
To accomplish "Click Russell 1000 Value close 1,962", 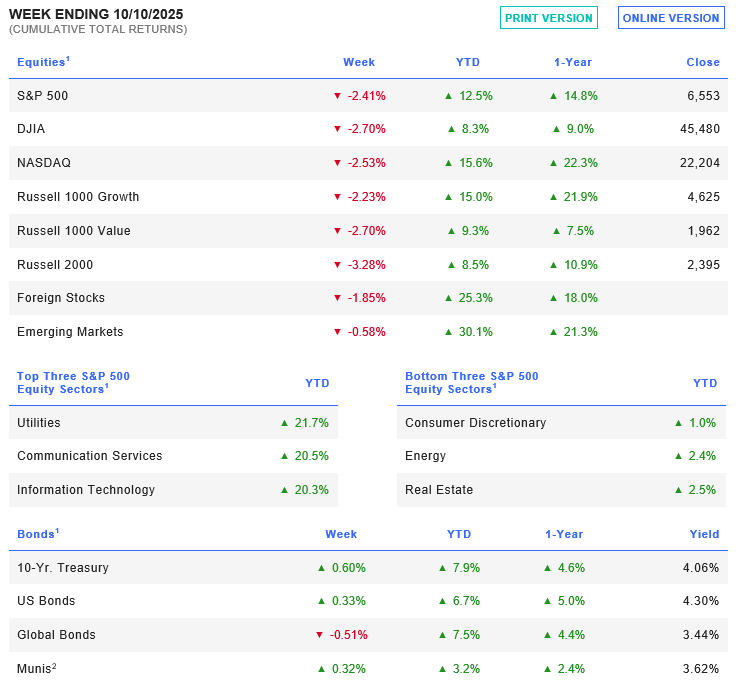I will click(703, 231).
